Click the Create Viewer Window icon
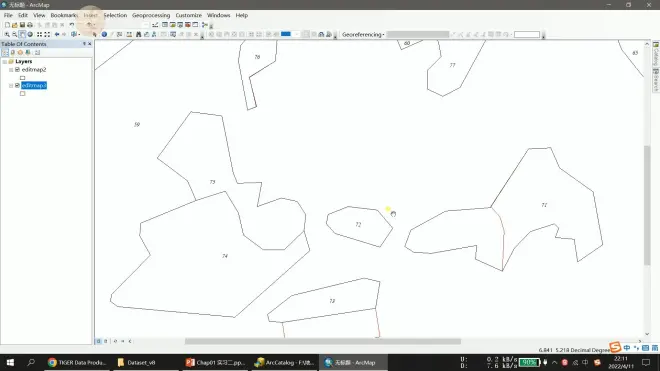This screenshot has width=660, height=371. (x=173, y=35)
